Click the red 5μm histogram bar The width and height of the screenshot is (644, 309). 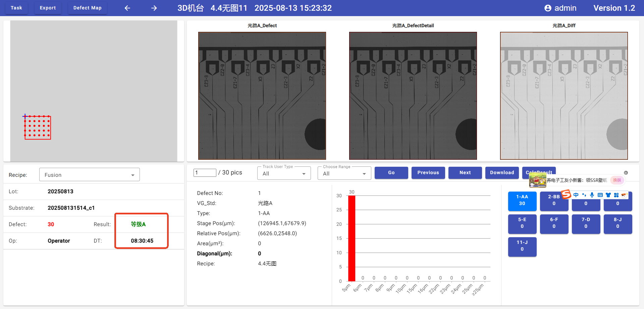point(352,238)
